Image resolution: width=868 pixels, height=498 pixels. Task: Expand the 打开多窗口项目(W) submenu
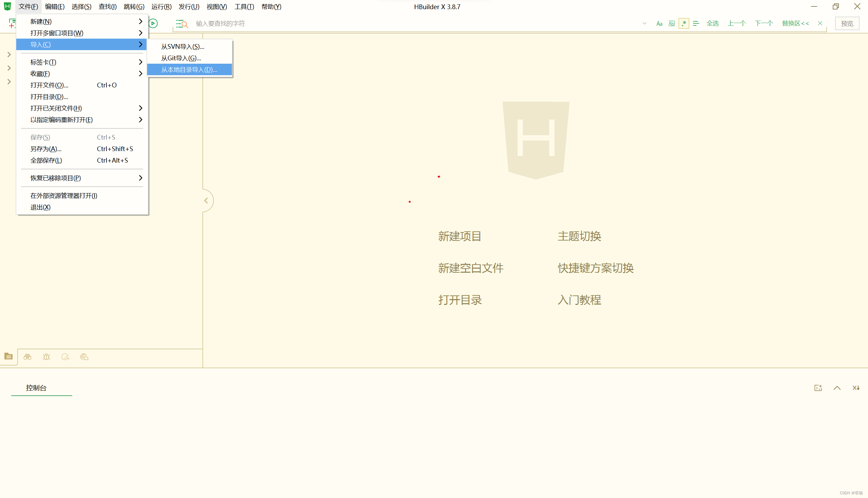[x=82, y=33]
